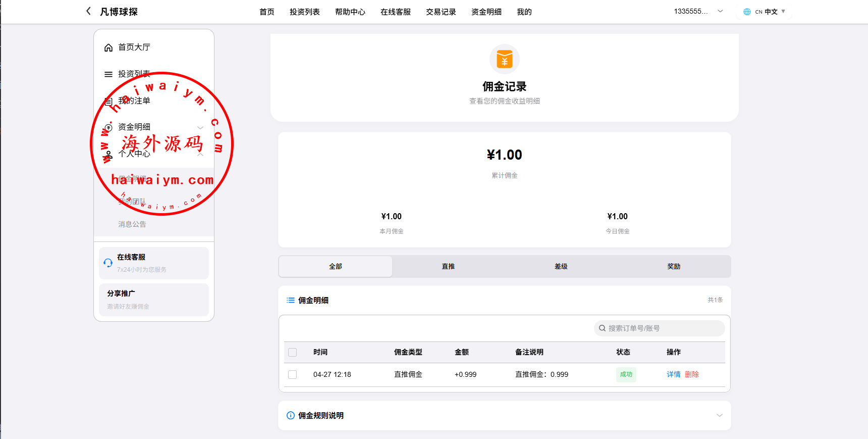Click the magnifier icon in search box
868x439 pixels.
click(x=602, y=328)
